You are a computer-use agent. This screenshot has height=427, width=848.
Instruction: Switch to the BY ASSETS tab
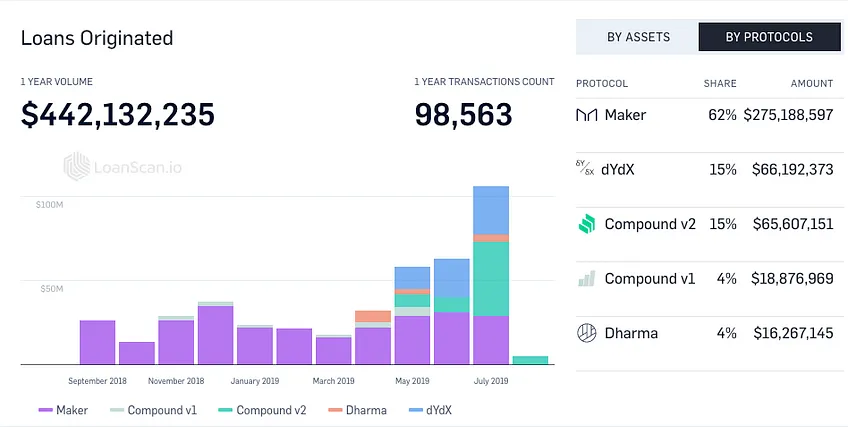click(638, 37)
